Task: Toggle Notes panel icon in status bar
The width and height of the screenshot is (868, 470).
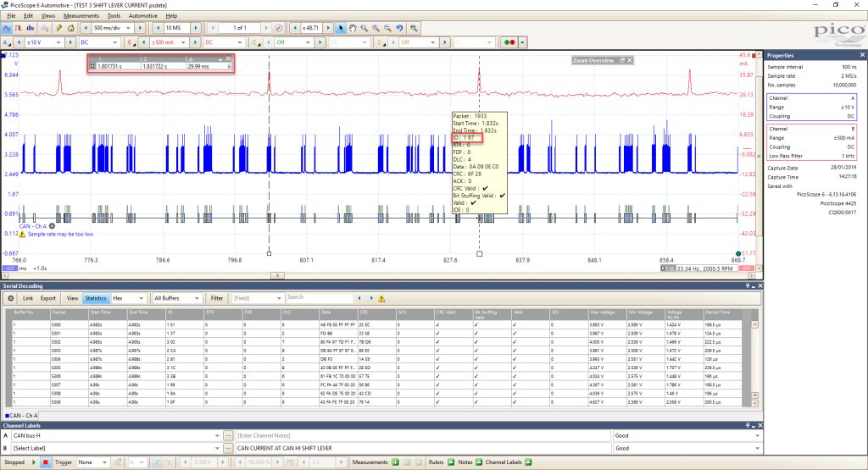Action: (479, 462)
